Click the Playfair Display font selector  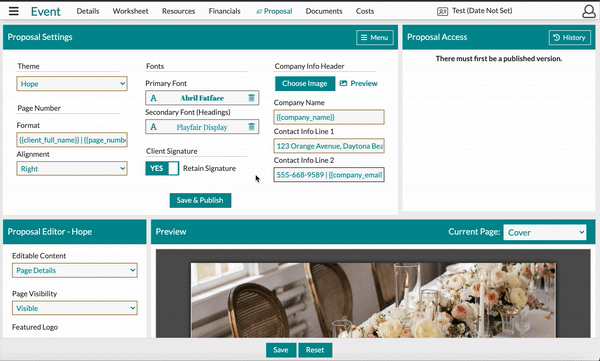202,127
